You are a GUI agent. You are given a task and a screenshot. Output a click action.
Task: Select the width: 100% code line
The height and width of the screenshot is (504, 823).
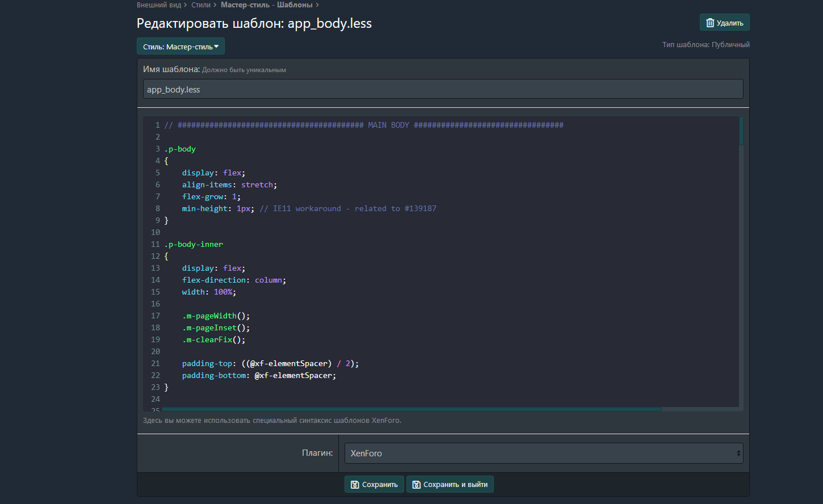(x=208, y=292)
